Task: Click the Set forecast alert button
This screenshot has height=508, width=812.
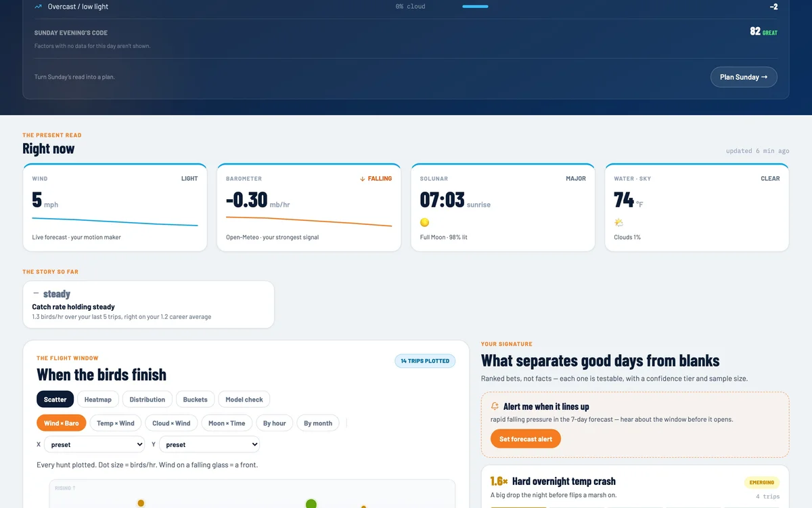Action: tap(526, 439)
